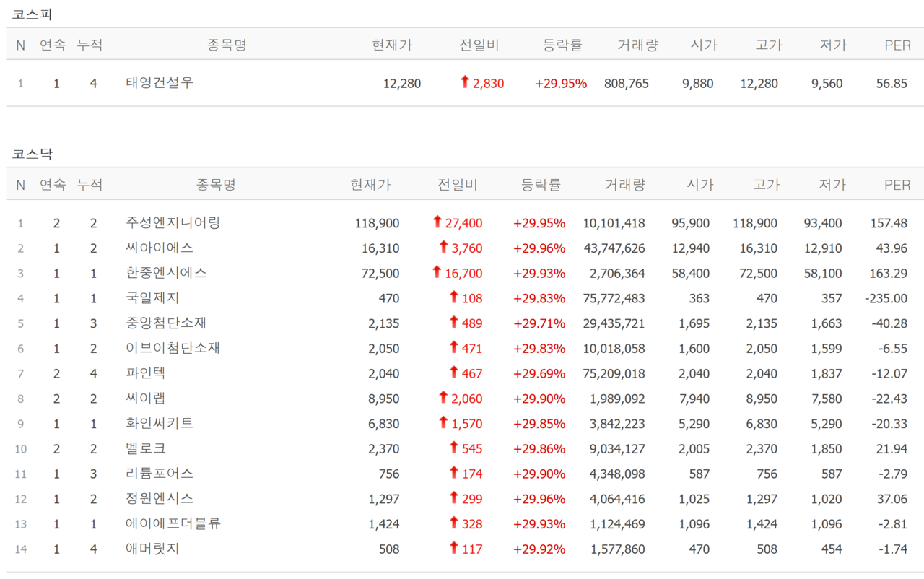Click open price 1,600 for 이브이첨단소재

pyautogui.click(x=694, y=349)
